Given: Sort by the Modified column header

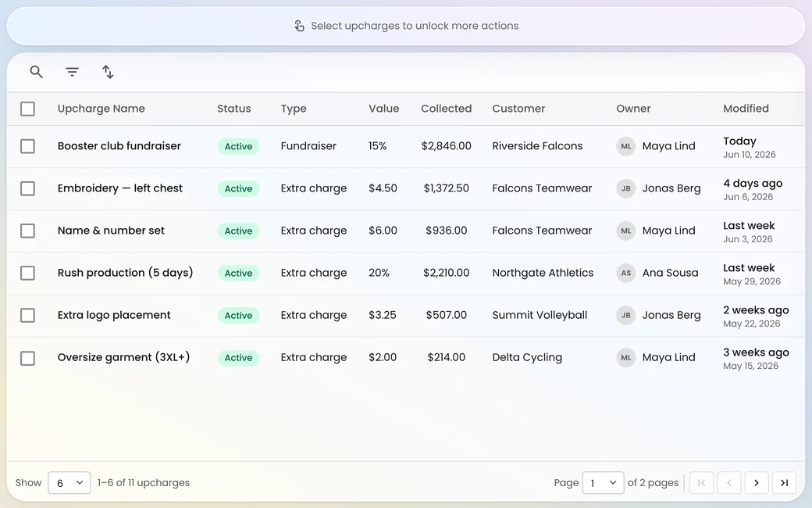Looking at the screenshot, I should pyautogui.click(x=746, y=109).
